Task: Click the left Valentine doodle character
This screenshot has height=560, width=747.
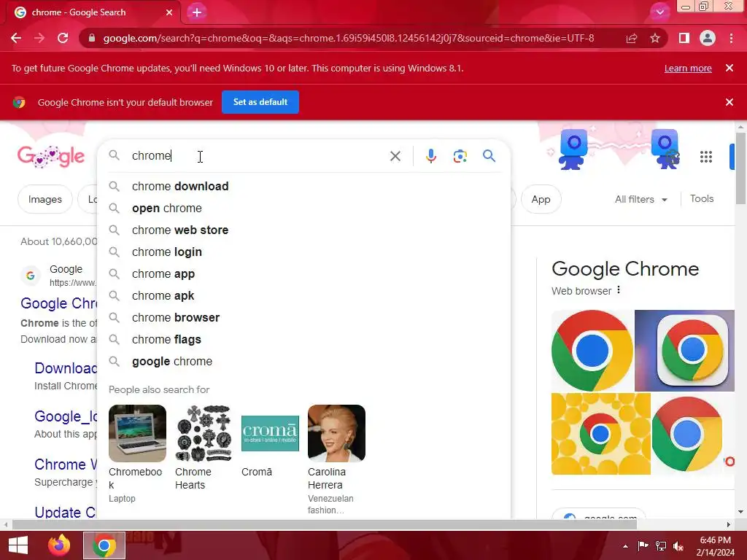Action: 573,149
